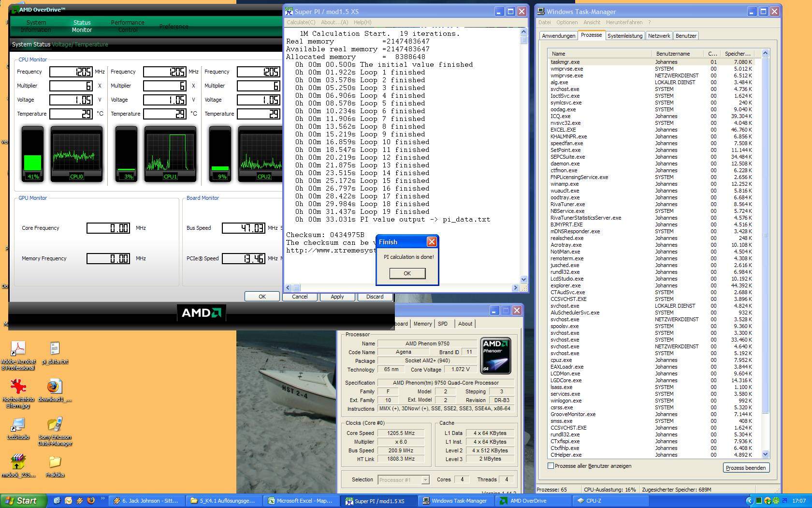
Task: Close the Finish dialog with X
Action: click(x=432, y=241)
